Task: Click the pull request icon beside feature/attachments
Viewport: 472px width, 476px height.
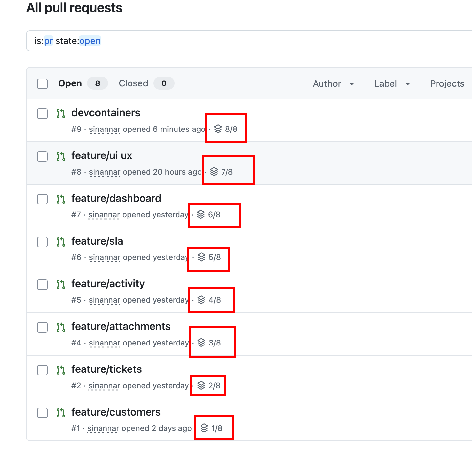Action: [61, 327]
